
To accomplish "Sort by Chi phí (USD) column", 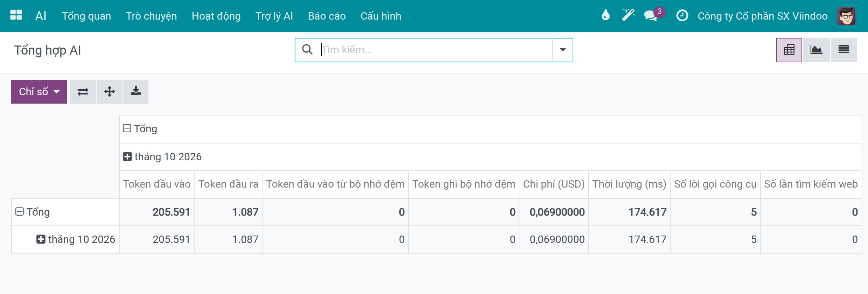I will coord(554,184).
